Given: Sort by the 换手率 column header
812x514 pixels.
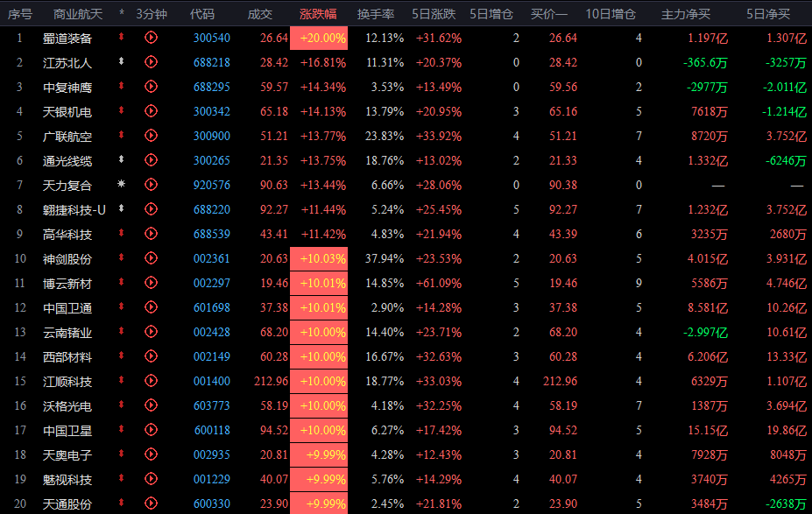Looking at the screenshot, I should pyautogui.click(x=375, y=14).
